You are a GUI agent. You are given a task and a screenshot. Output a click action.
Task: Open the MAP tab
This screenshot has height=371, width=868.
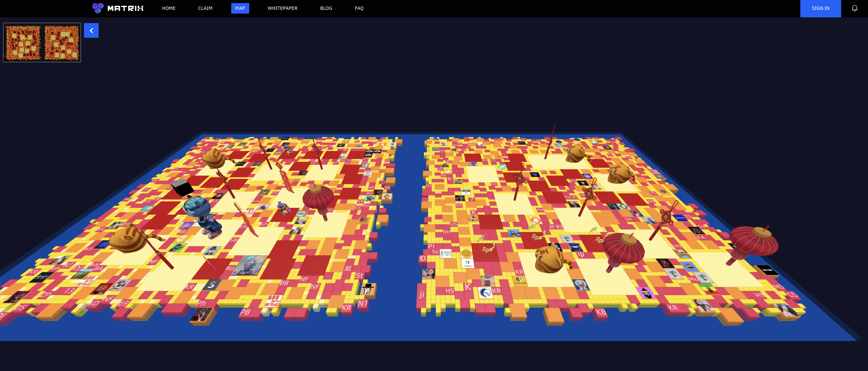[240, 8]
